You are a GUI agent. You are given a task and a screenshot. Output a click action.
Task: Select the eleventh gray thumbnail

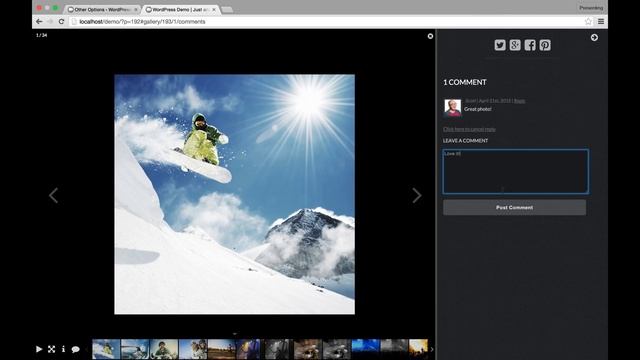[x=394, y=349]
